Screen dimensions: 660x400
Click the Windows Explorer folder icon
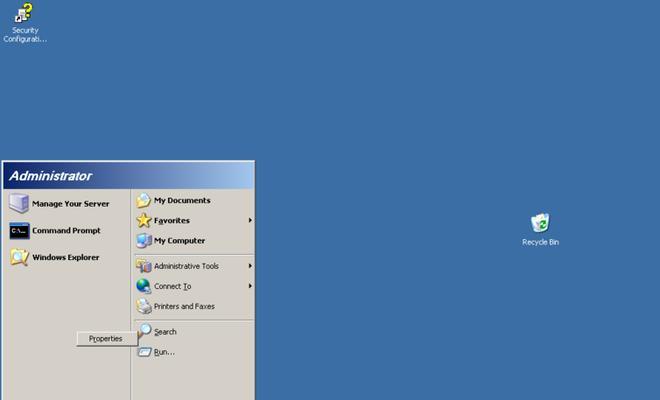(x=19, y=257)
